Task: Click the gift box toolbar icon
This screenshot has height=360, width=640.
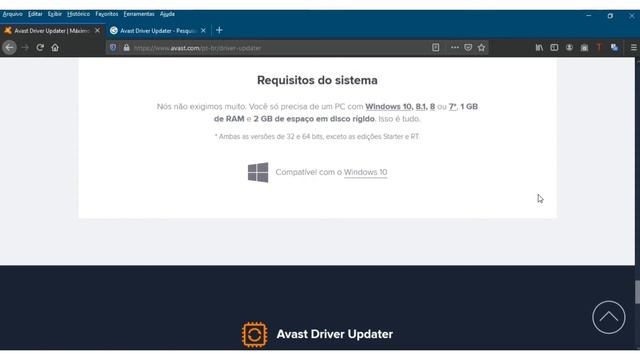Action: pos(584,48)
